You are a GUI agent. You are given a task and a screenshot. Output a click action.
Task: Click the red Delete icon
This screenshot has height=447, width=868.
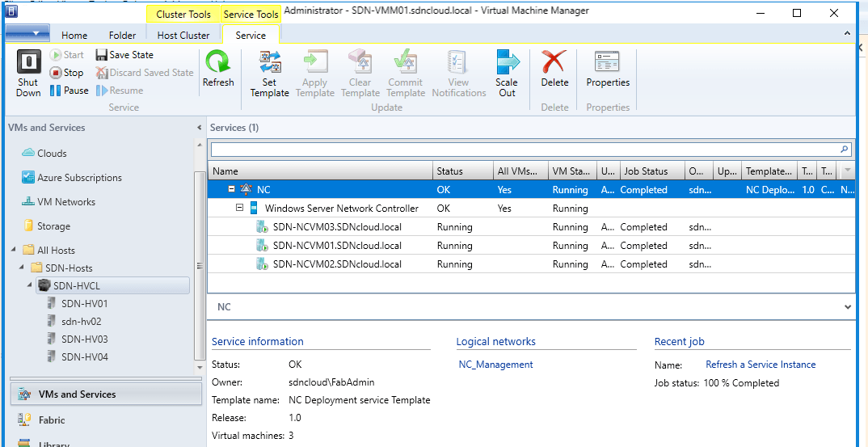554,62
